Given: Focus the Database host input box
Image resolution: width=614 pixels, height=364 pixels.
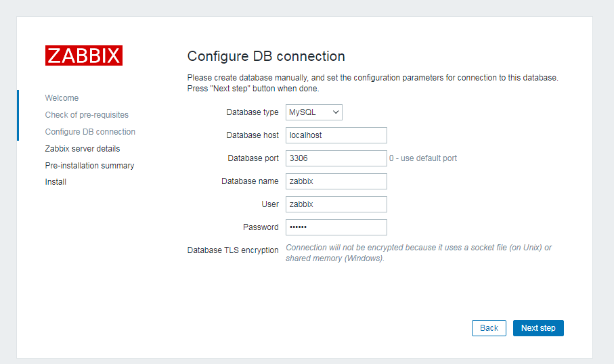Looking at the screenshot, I should [x=336, y=135].
